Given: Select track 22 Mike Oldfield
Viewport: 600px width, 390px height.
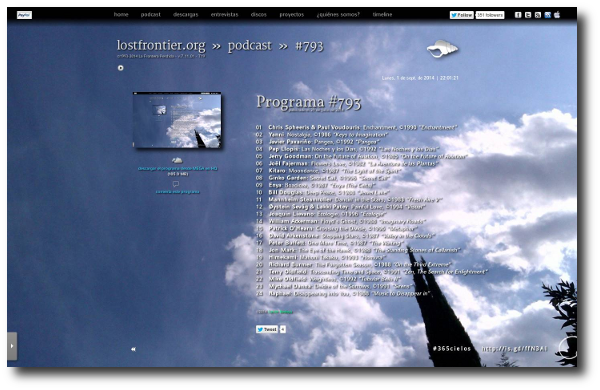Looking at the screenshot, I should (328, 279).
